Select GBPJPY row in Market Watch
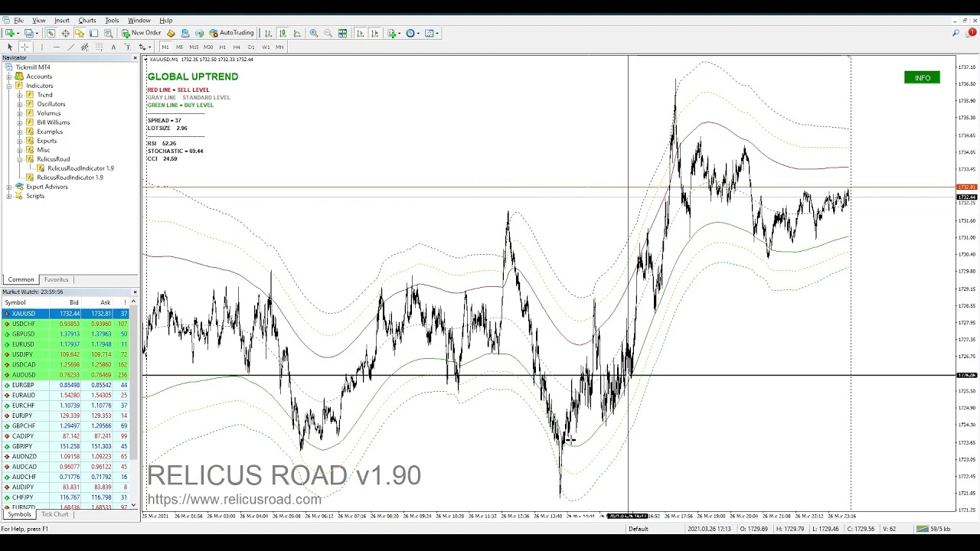The width and height of the screenshot is (980, 551). click(x=66, y=446)
